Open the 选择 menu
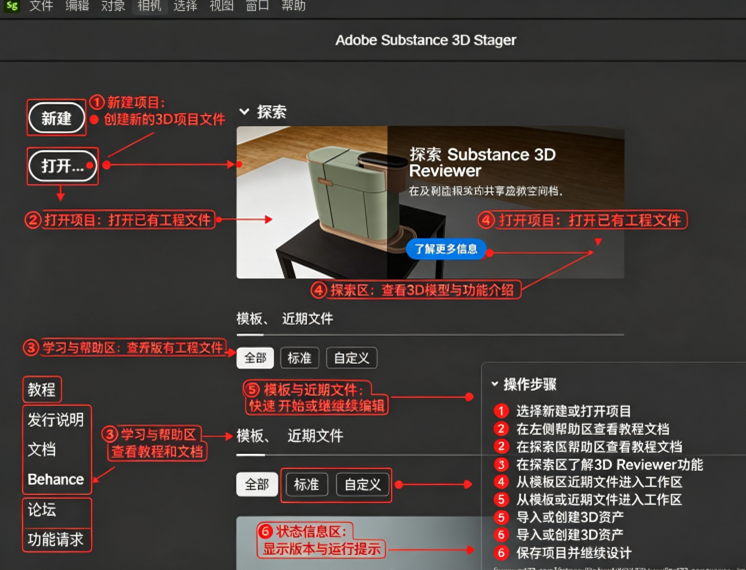Viewport: 746px width, 570px height. (x=185, y=6)
